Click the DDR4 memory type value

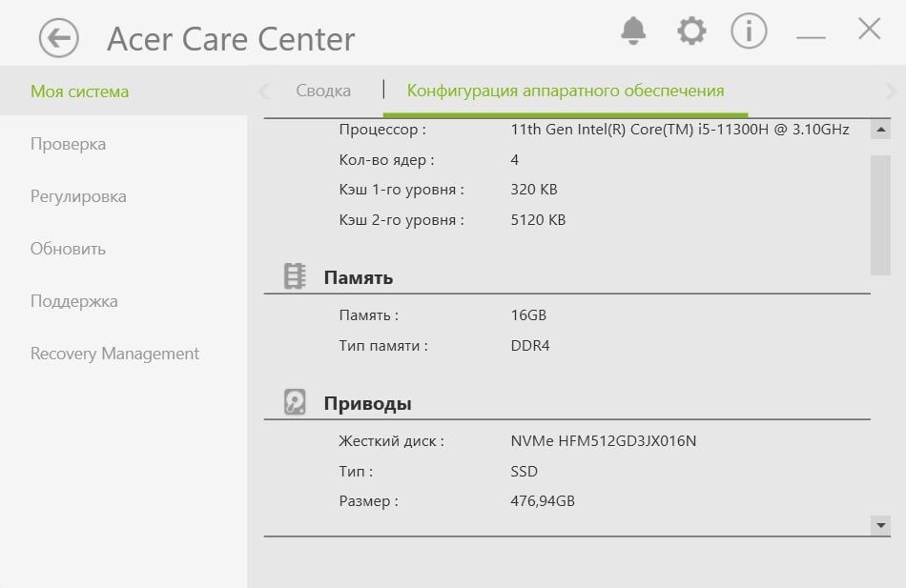point(530,346)
